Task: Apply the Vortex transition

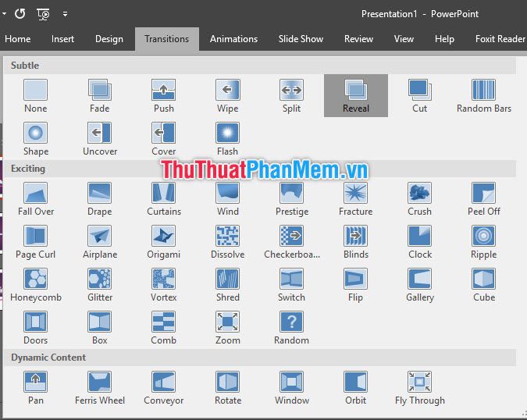Action: pyautogui.click(x=164, y=285)
